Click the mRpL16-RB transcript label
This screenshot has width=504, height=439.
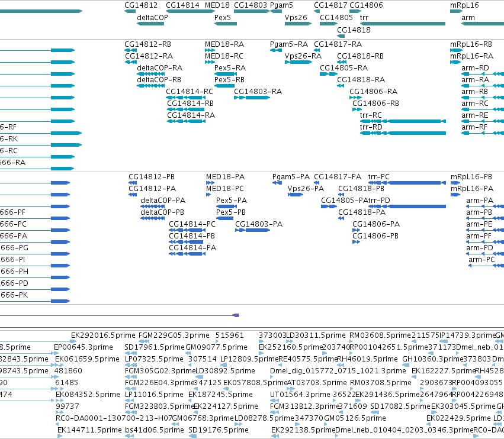click(471, 44)
